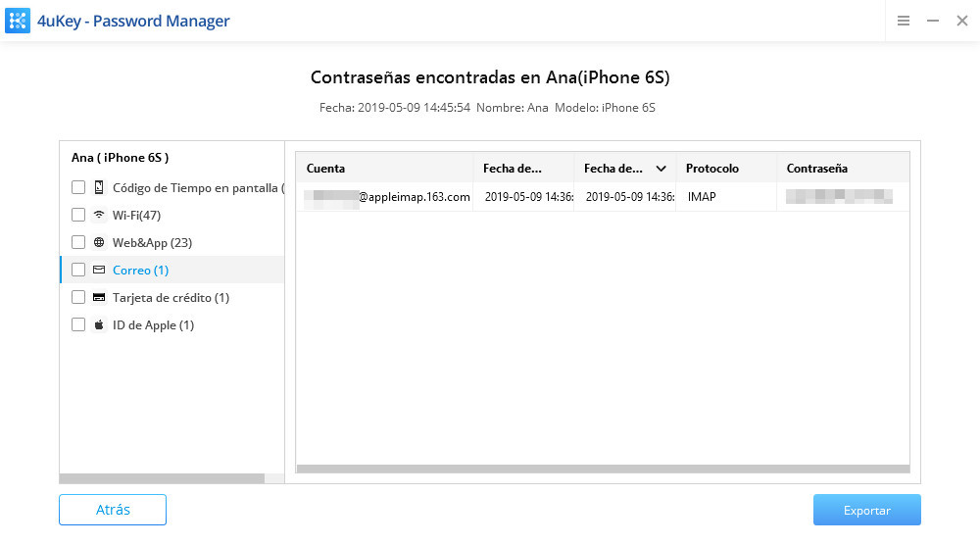The height and width of the screenshot is (545, 980).
Task: Open the hamburger menu icon
Action: 904,21
